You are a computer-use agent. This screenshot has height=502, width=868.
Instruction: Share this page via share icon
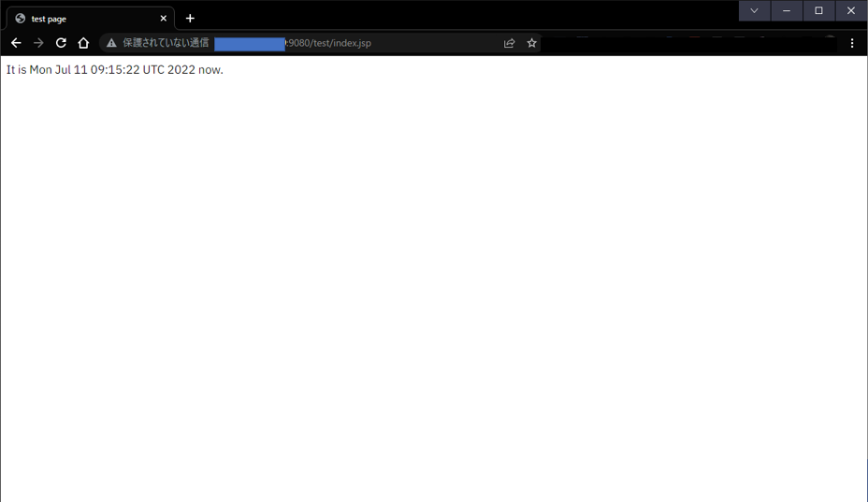[509, 43]
